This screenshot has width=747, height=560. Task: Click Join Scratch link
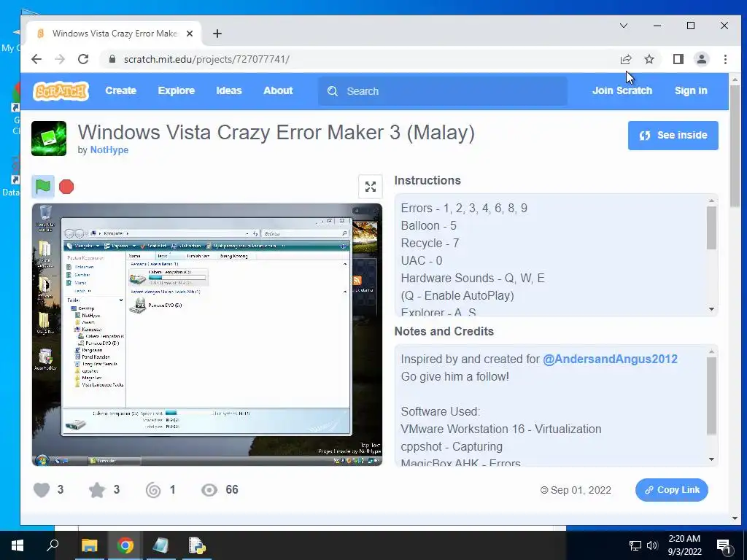(622, 90)
